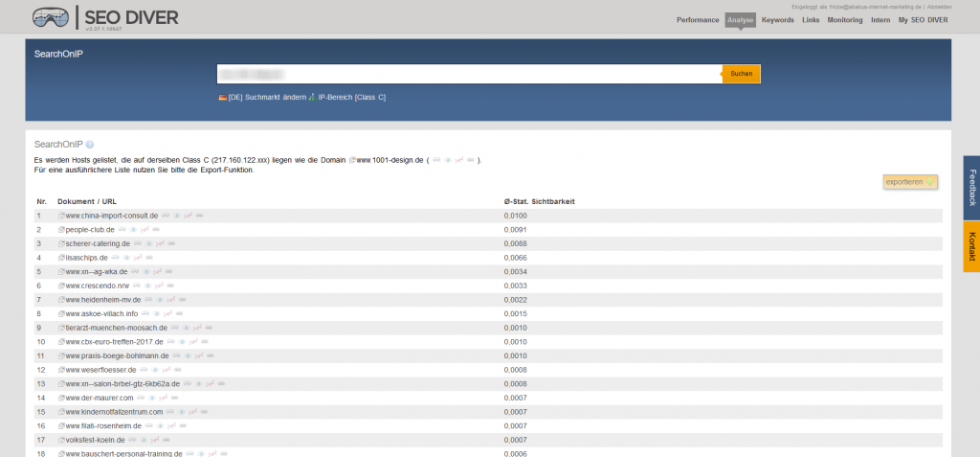Open the Keywords menu
980x457 pixels.
777,20
